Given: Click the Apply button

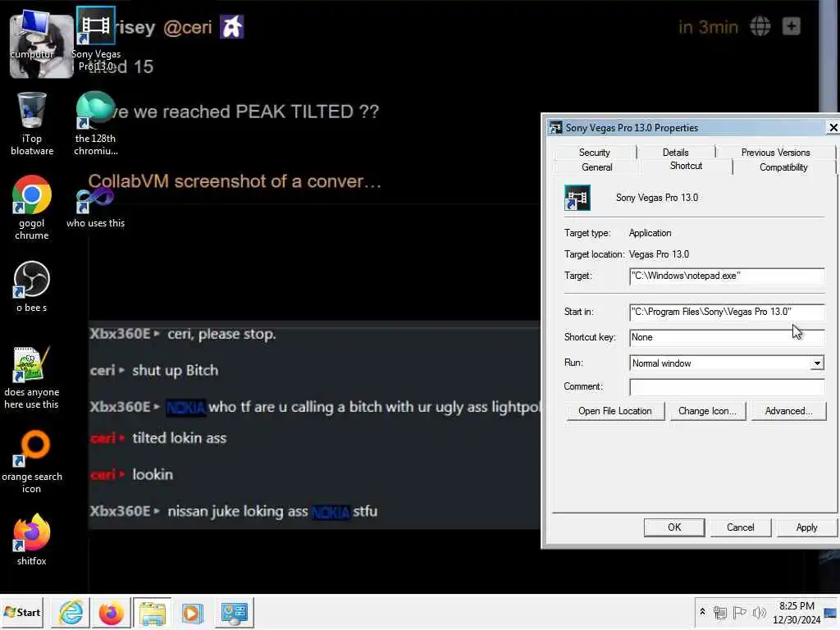Looking at the screenshot, I should point(806,527).
